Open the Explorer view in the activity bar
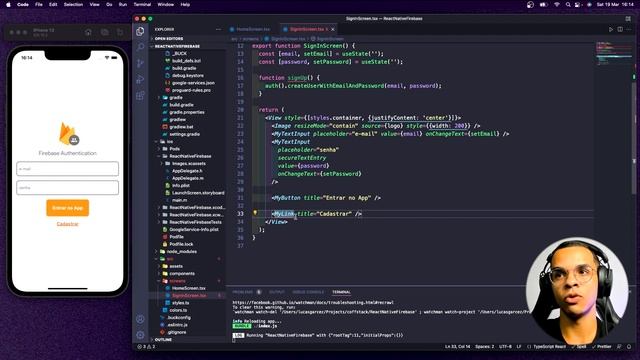This screenshot has width=640, height=360. coord(140,31)
